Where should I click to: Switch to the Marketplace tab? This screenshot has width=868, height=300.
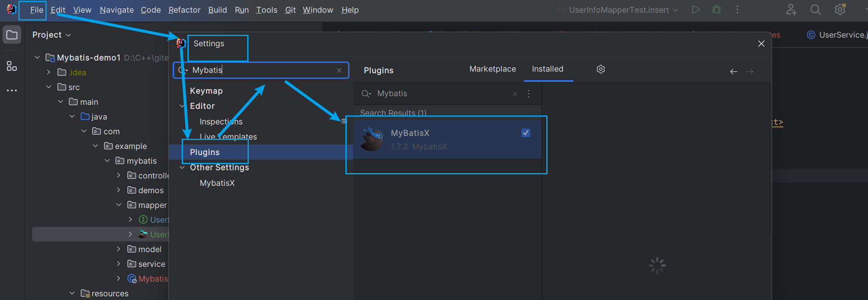(x=493, y=69)
